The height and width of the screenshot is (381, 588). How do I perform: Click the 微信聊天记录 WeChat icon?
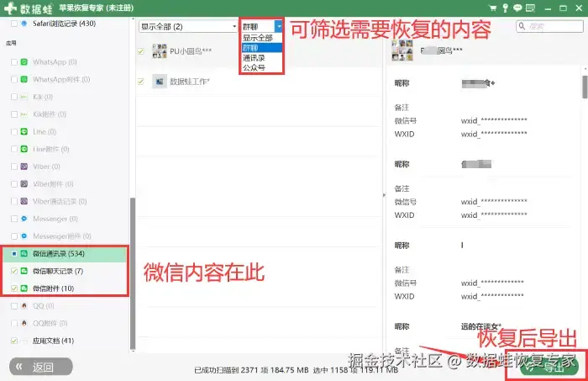(x=24, y=271)
